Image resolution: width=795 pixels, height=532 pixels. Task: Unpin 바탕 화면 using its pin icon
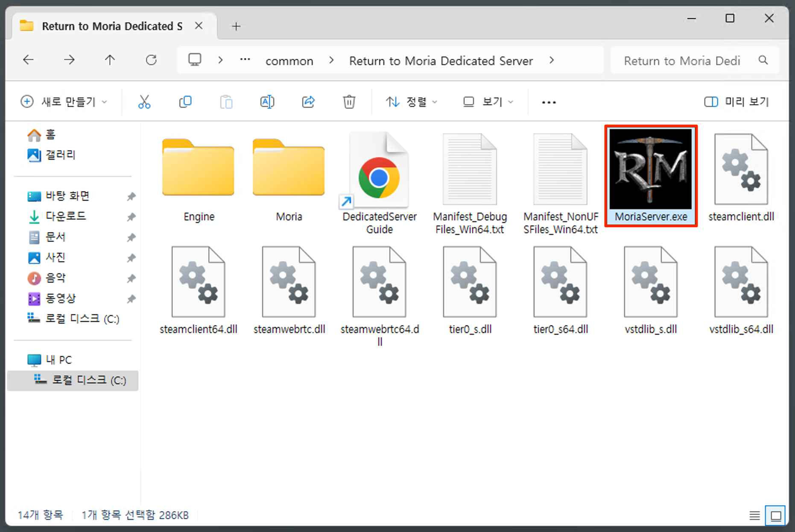[x=131, y=196]
